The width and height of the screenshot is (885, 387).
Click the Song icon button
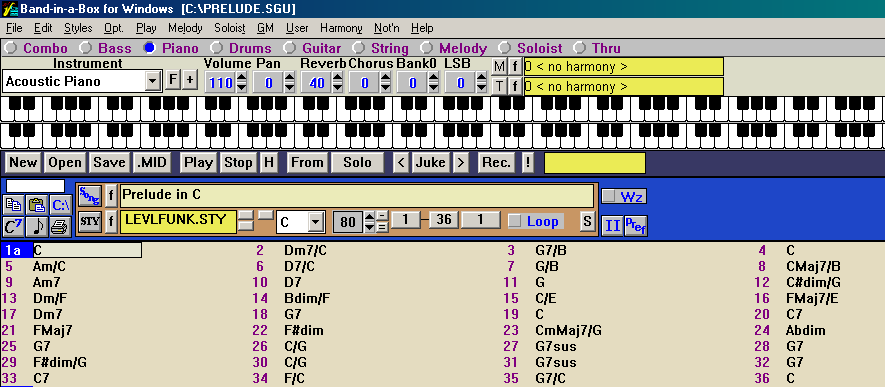pyautogui.click(x=89, y=196)
